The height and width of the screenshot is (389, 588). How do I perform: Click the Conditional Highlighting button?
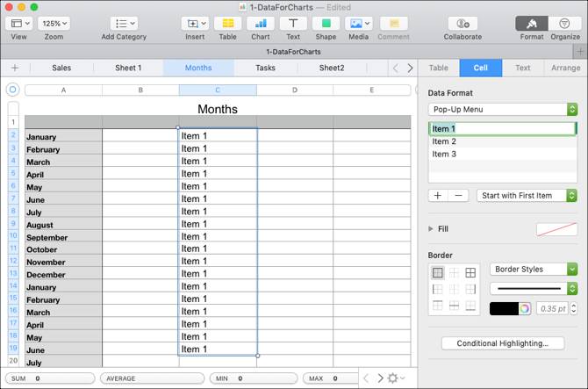503,343
